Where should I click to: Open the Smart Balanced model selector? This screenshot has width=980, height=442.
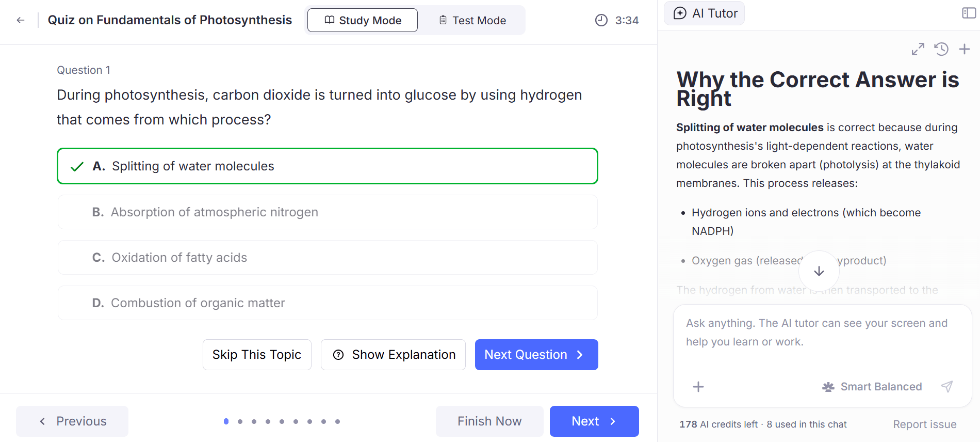(872, 387)
